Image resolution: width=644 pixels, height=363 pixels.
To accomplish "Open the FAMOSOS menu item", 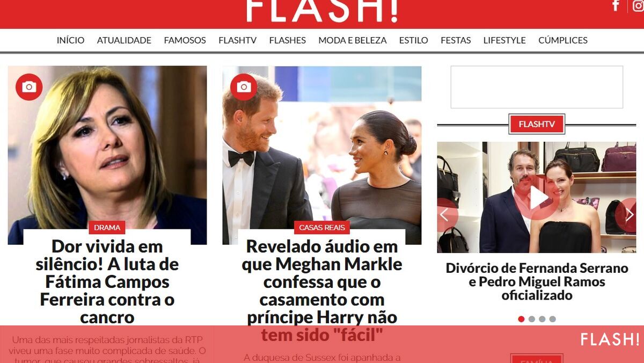I will 185,40.
